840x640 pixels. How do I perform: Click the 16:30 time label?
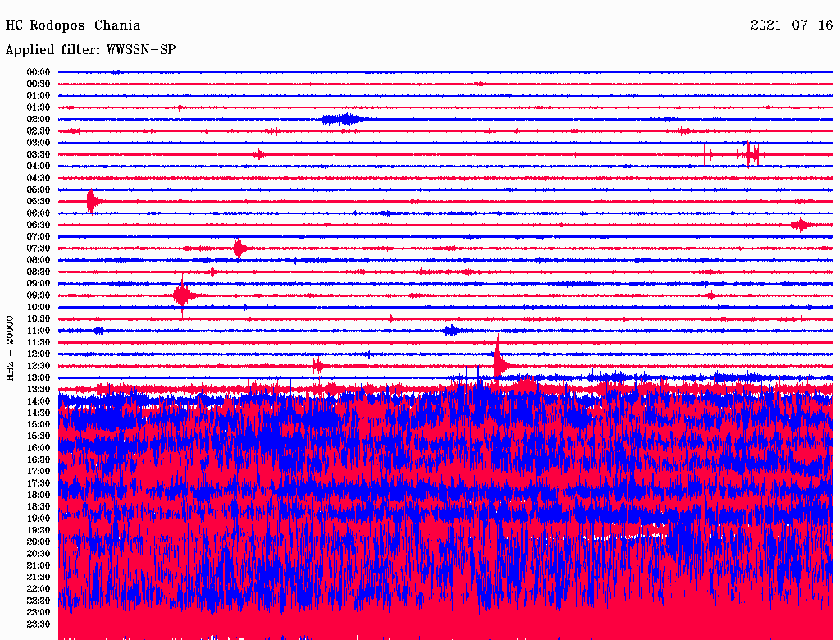tap(39, 460)
